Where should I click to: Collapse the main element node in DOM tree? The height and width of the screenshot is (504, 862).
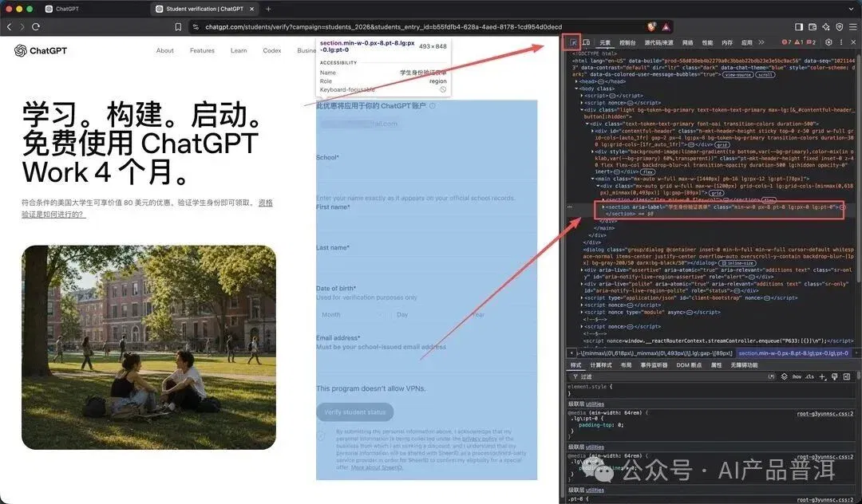592,179
